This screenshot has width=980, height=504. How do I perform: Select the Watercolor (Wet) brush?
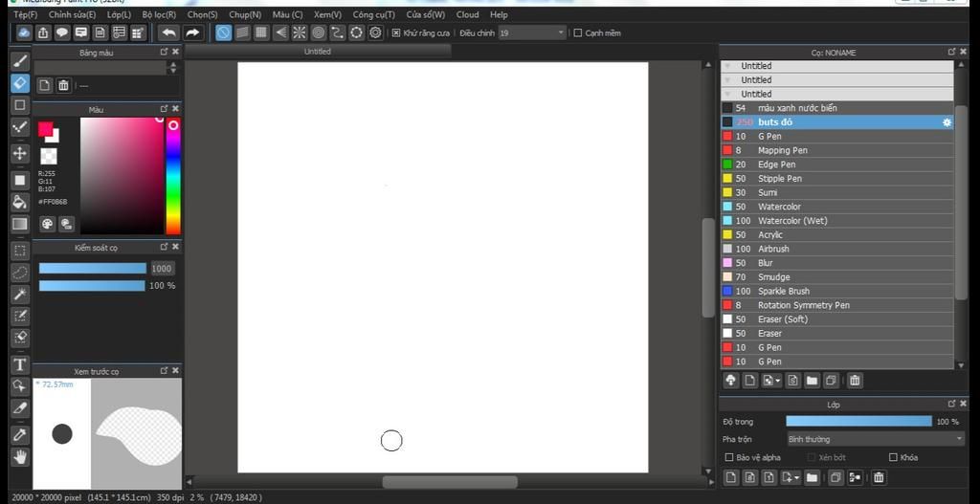point(836,221)
